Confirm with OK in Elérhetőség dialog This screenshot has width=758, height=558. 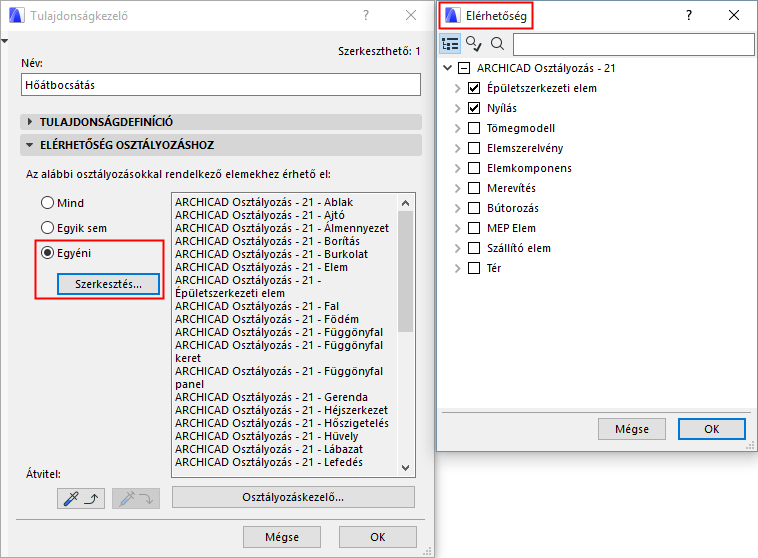point(712,429)
